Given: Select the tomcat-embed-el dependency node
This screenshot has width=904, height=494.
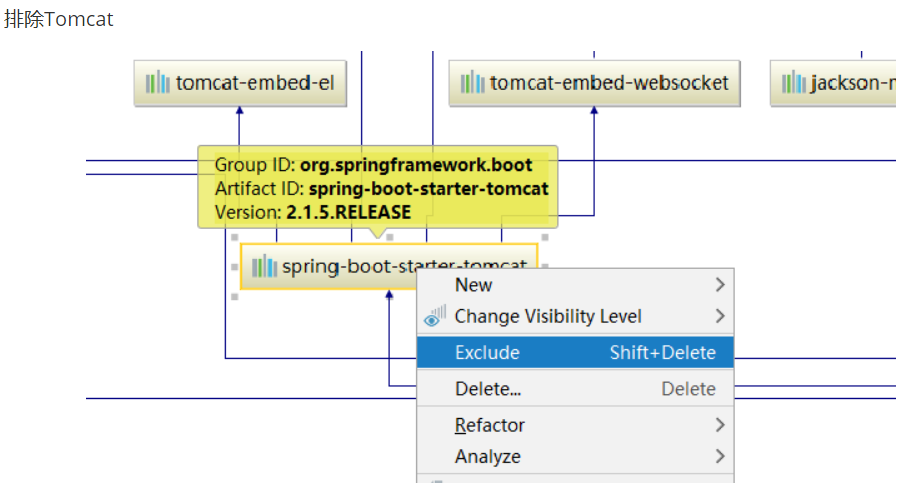Looking at the screenshot, I should tap(240, 83).
